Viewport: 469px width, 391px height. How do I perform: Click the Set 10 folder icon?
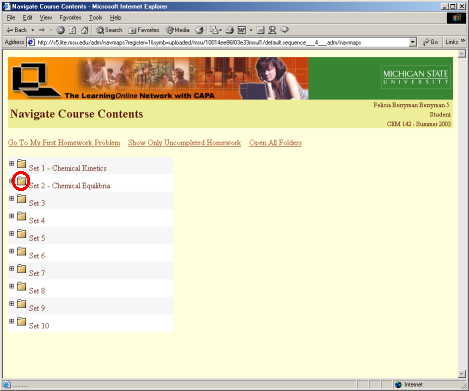coord(22,321)
